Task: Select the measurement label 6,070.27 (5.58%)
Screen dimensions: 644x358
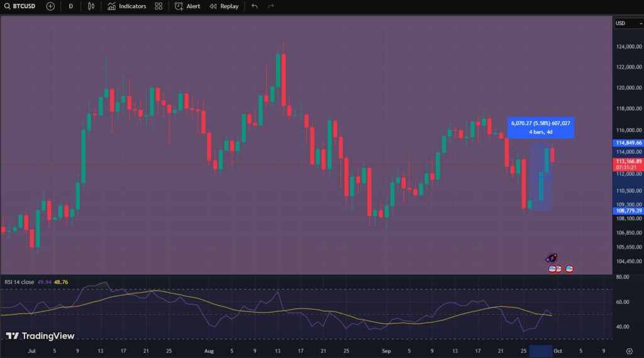Action: click(540, 127)
